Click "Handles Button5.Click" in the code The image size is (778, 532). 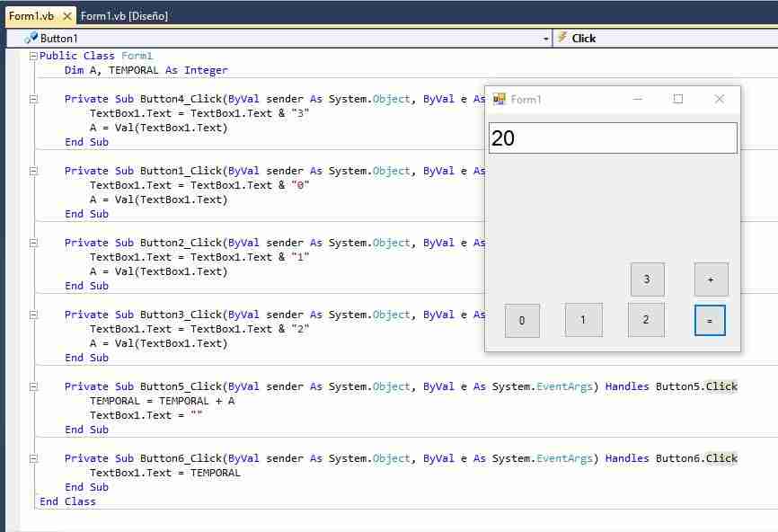[671, 386]
